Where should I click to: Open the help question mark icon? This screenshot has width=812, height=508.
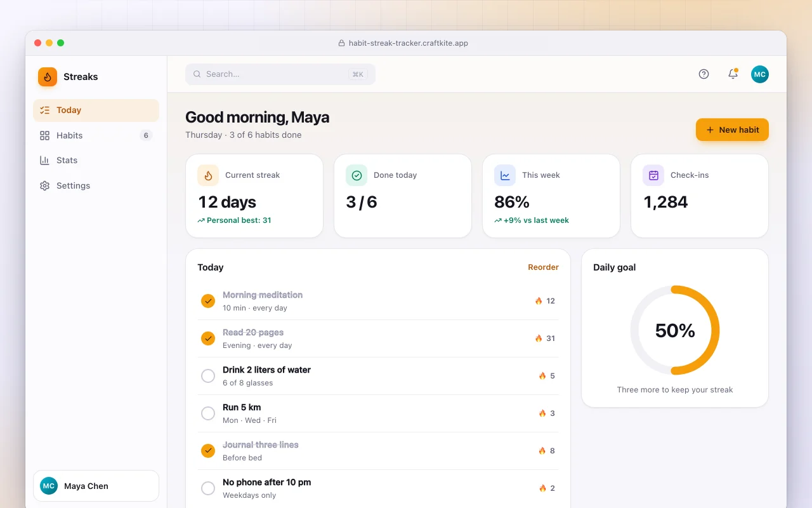(704, 74)
